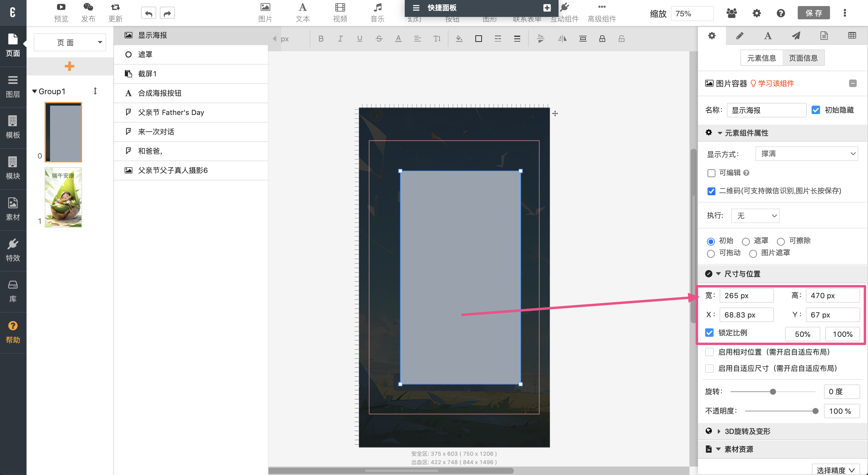Viewport: 868px width, 475px height.
Task: Uncheck the 初始隐藏 checkbox
Action: click(x=816, y=110)
